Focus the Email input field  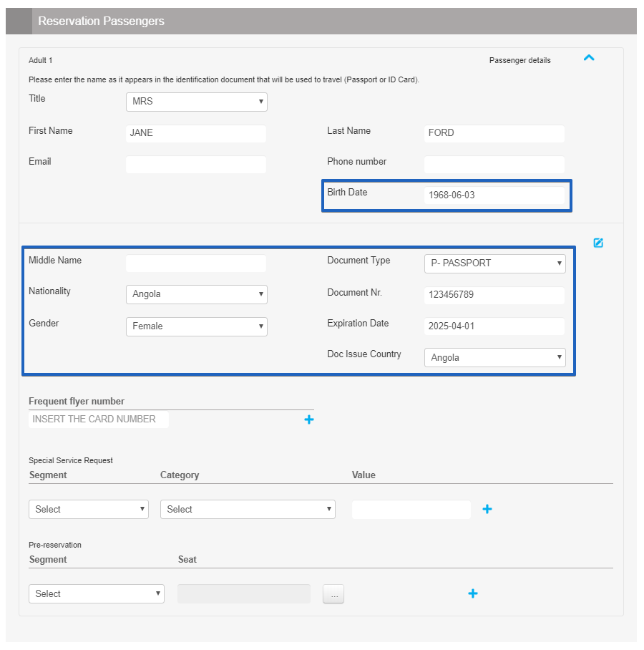tap(196, 165)
